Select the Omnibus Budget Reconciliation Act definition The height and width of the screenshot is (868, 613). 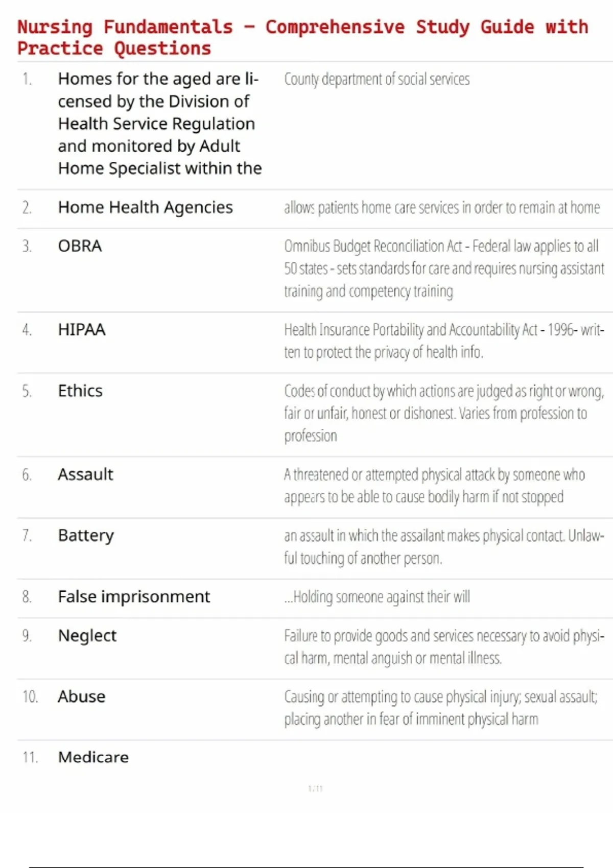pyautogui.click(x=443, y=269)
